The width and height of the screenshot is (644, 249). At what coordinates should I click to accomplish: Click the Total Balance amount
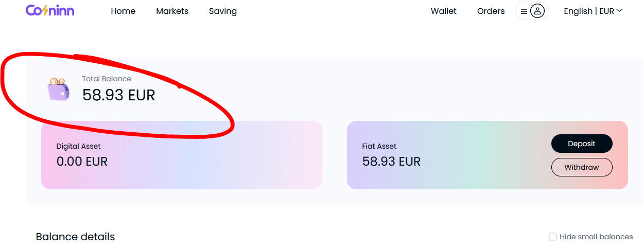pyautogui.click(x=119, y=95)
